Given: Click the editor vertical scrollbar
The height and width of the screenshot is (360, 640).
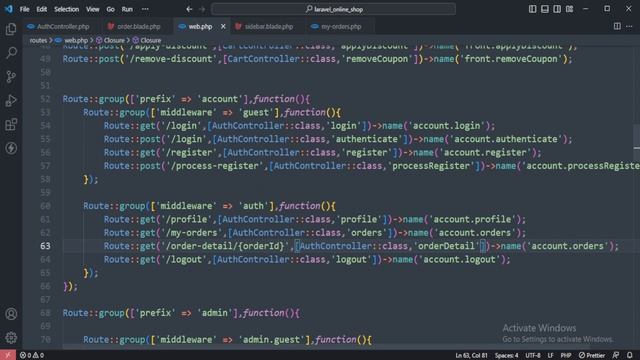Looking at the screenshot, I should [636, 137].
